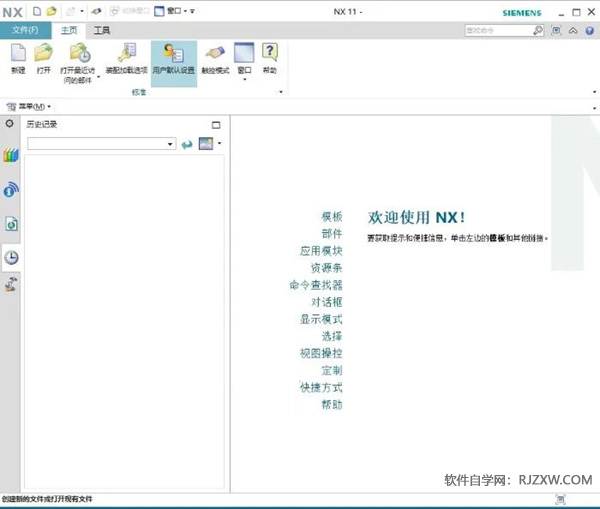Screen dimensions: 600x509
Task: Open ribbon options arrow at far right
Action: point(594,92)
